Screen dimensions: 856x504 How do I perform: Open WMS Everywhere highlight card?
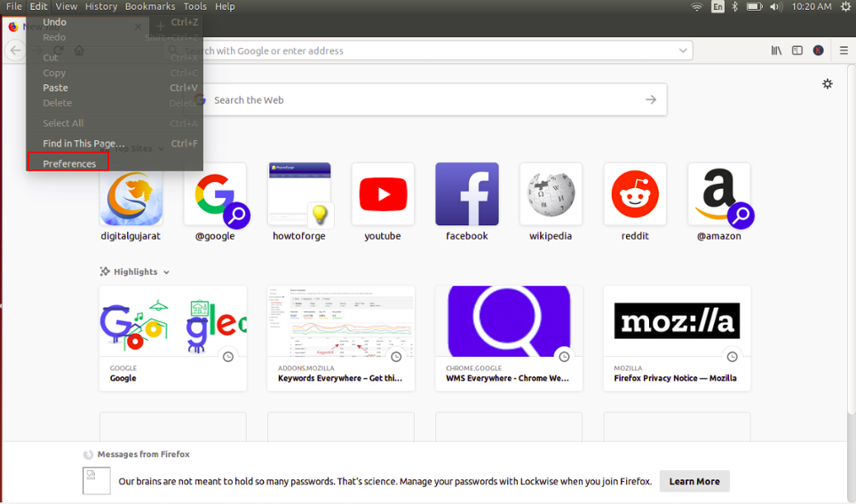coord(509,338)
